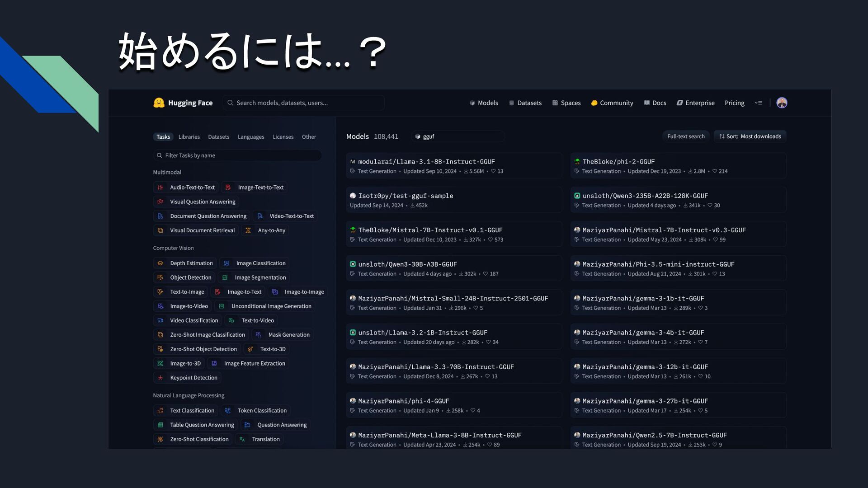Open the Sort: Most downloads dropdown
Image resolution: width=868 pixels, height=488 pixels.
(x=750, y=136)
